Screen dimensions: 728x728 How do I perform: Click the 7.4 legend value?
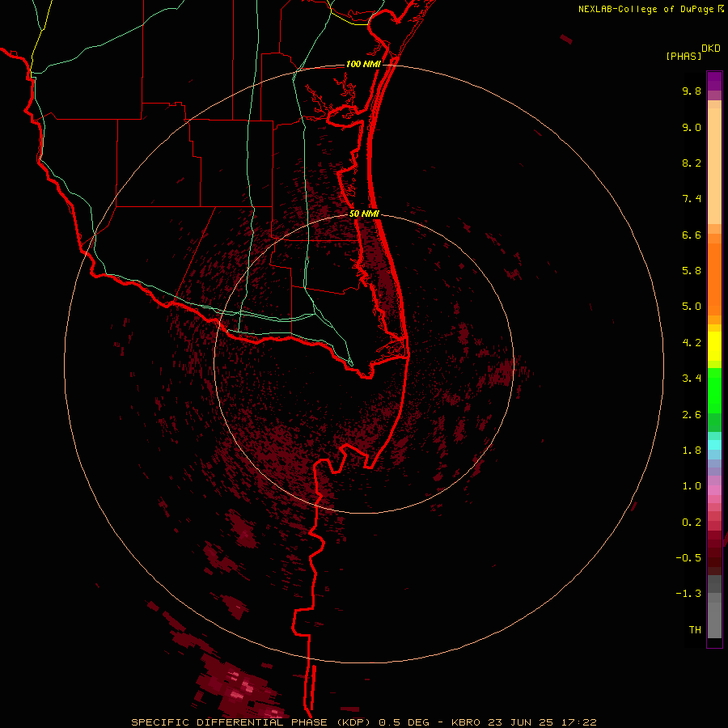click(692, 199)
